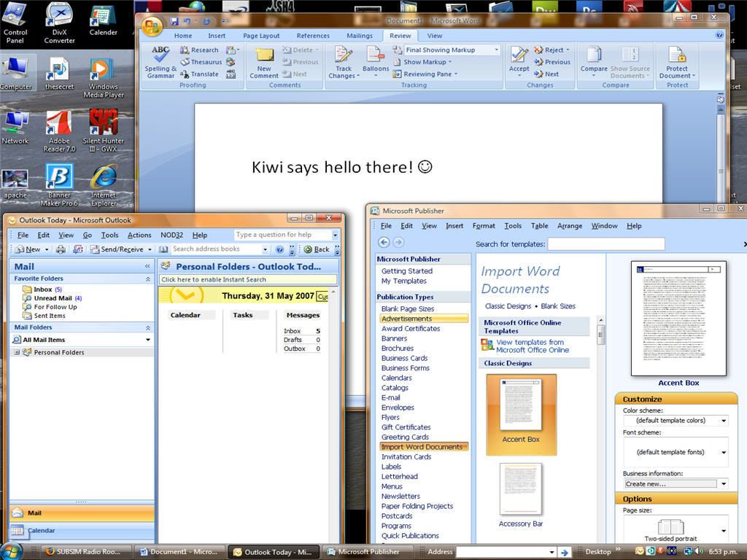Click Search for templates field in Publisher
This screenshot has height=560, width=747.
(606, 244)
